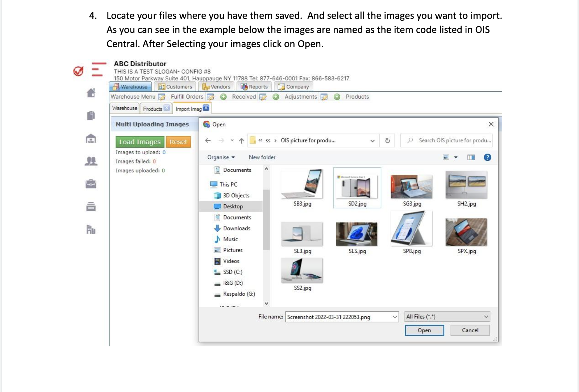Screen dimensions: 579x392
Task: Open view options dropdown arrow
Action: (456, 157)
